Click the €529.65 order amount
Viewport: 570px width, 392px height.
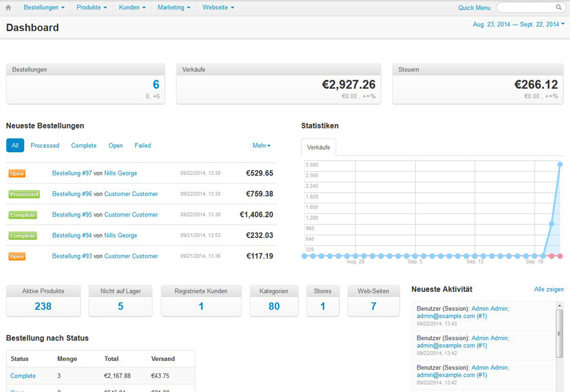tap(260, 173)
